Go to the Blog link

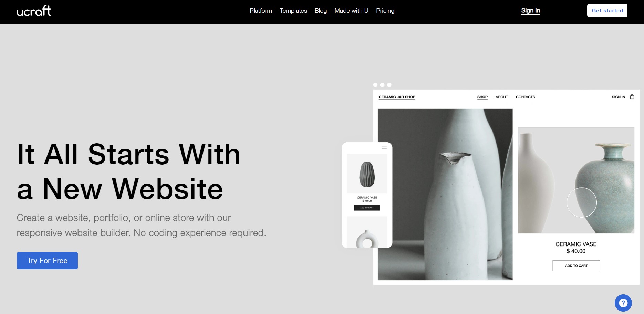pos(321,11)
